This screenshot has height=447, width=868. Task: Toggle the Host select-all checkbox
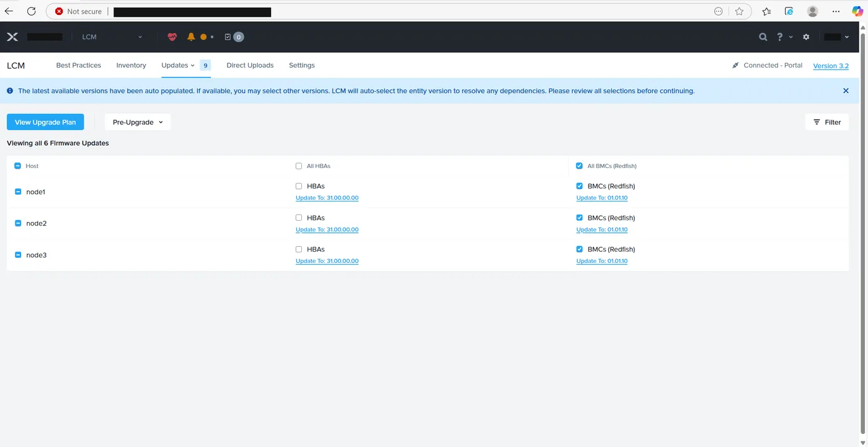17,166
